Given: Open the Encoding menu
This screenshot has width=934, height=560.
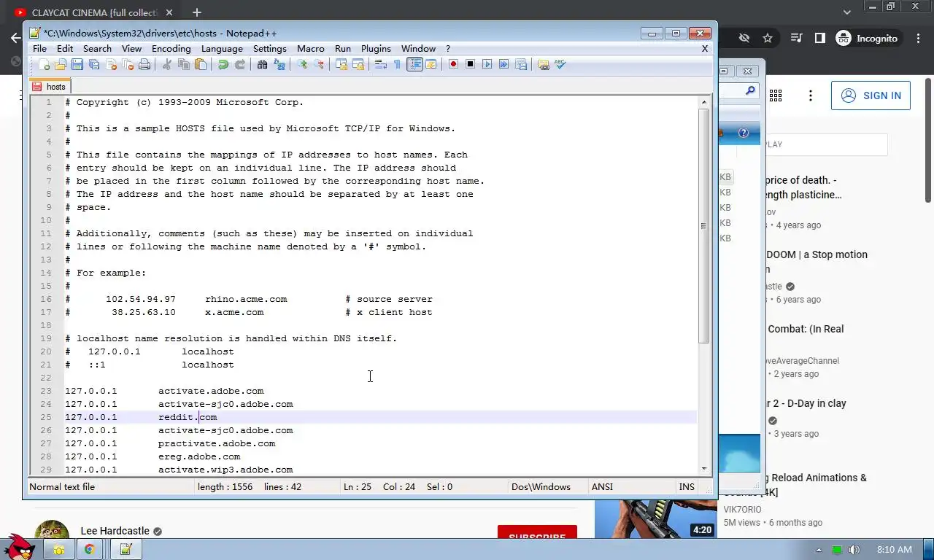Looking at the screenshot, I should click(171, 49).
